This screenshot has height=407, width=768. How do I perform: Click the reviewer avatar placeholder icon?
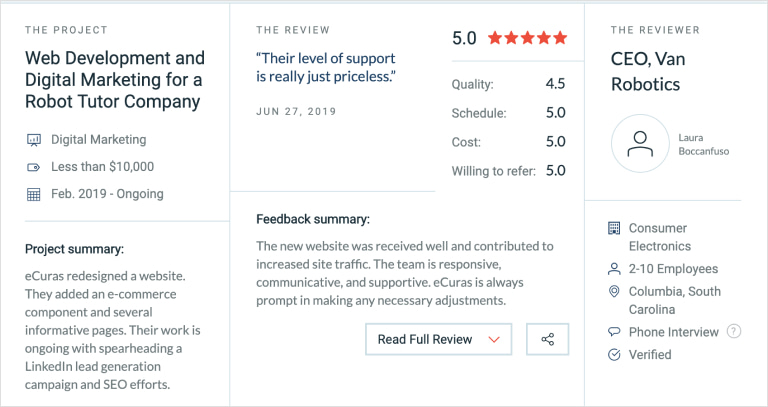coord(640,144)
